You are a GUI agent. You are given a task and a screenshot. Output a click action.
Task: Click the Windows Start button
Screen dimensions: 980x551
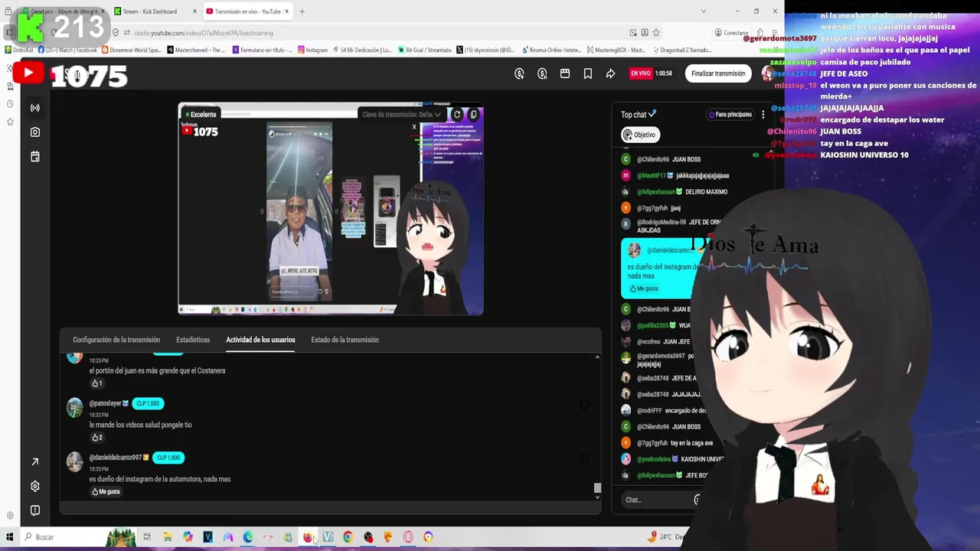[x=9, y=537]
